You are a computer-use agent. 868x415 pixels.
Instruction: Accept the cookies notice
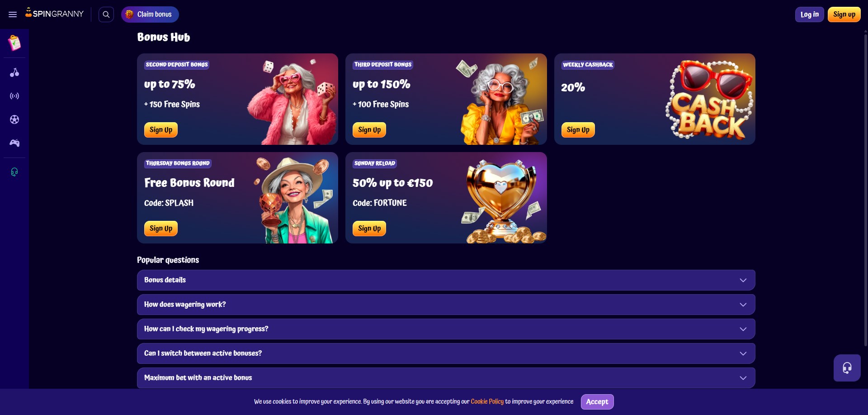(x=597, y=402)
